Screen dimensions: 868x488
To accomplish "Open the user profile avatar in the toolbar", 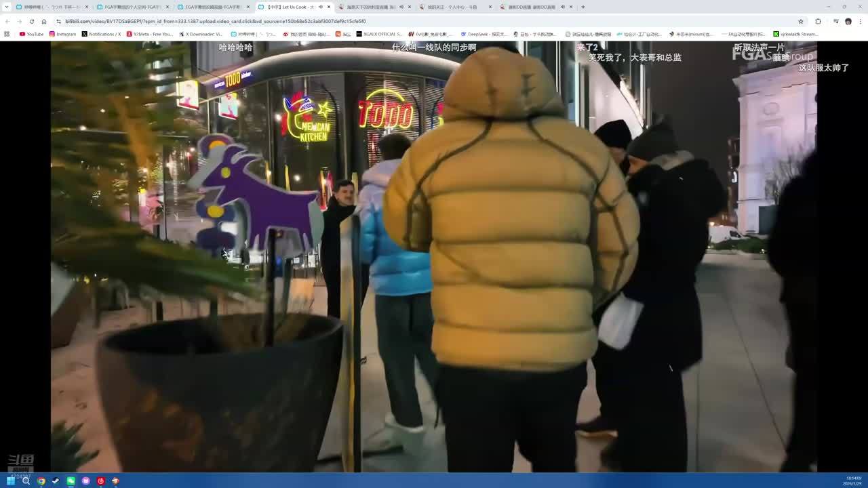I will [848, 21].
